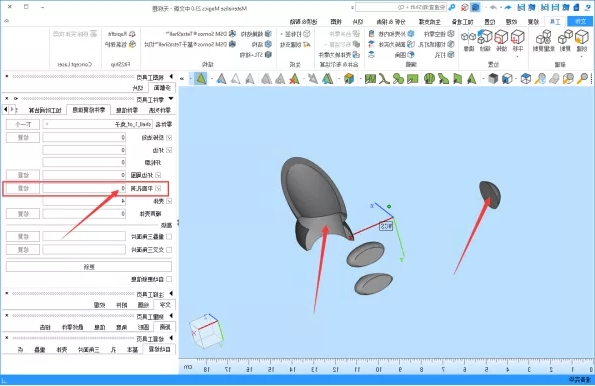Screen dimensions: 595x386
Task: Click the DSM Somos TetraShell command
Action: tap(201, 34)
